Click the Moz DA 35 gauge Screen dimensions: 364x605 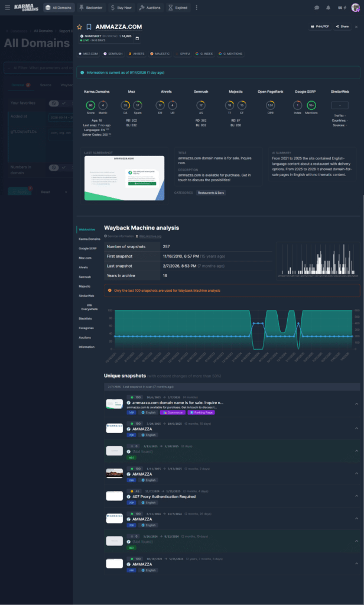[125, 105]
